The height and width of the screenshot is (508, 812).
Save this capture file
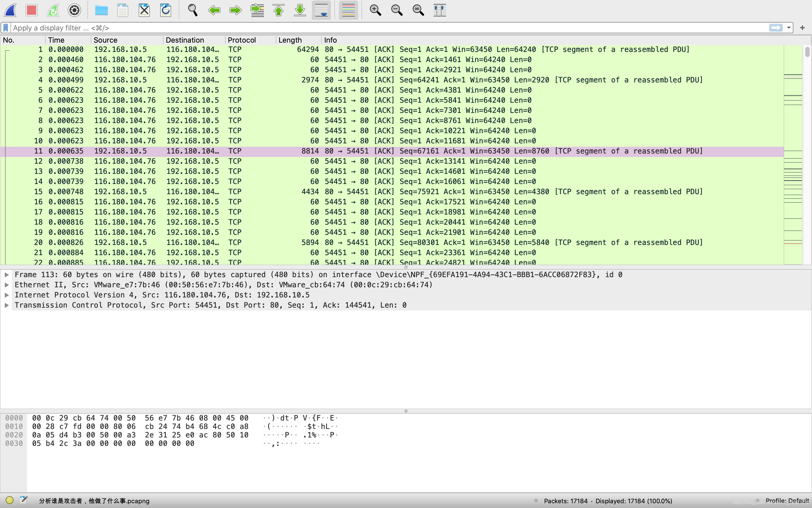123,10
